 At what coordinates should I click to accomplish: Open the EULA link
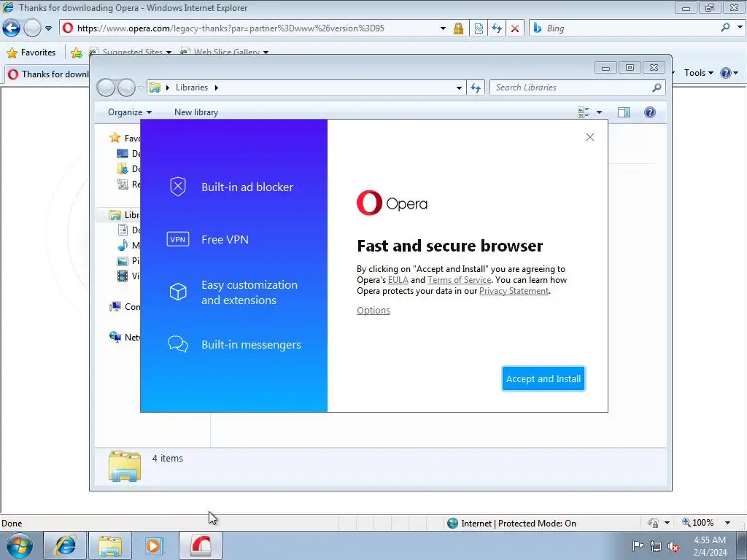pos(398,280)
